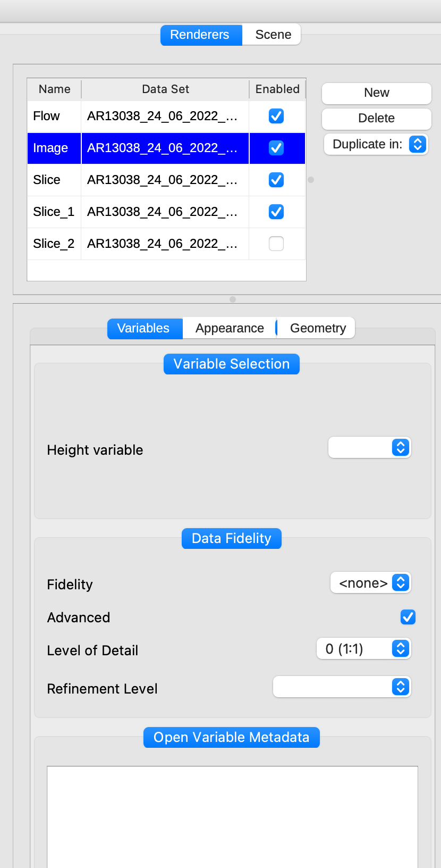The height and width of the screenshot is (868, 441).
Task: Delete the selected Image renderer
Action: click(376, 118)
